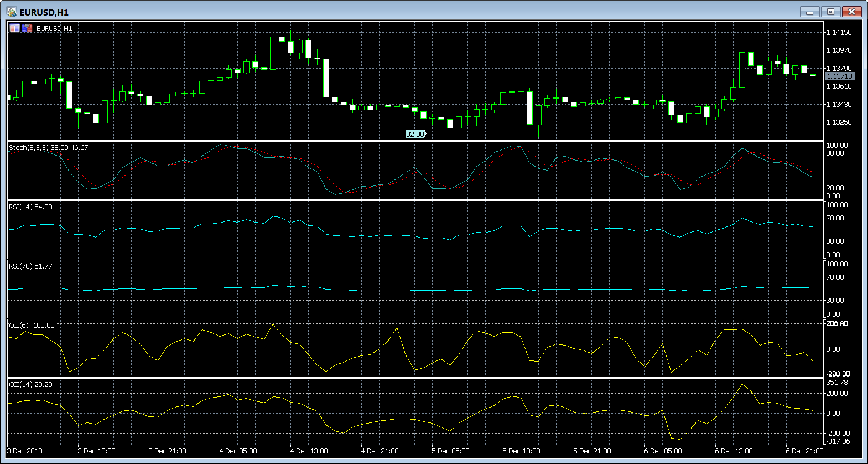Click the 4 Dec 05:00 time label
The height and width of the screenshot is (464, 868).
pos(238,451)
